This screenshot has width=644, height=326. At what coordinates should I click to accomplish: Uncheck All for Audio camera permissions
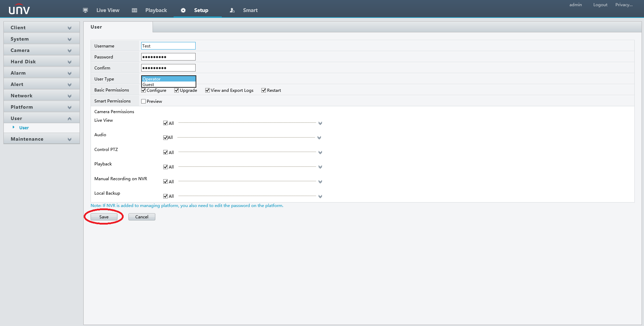point(165,137)
